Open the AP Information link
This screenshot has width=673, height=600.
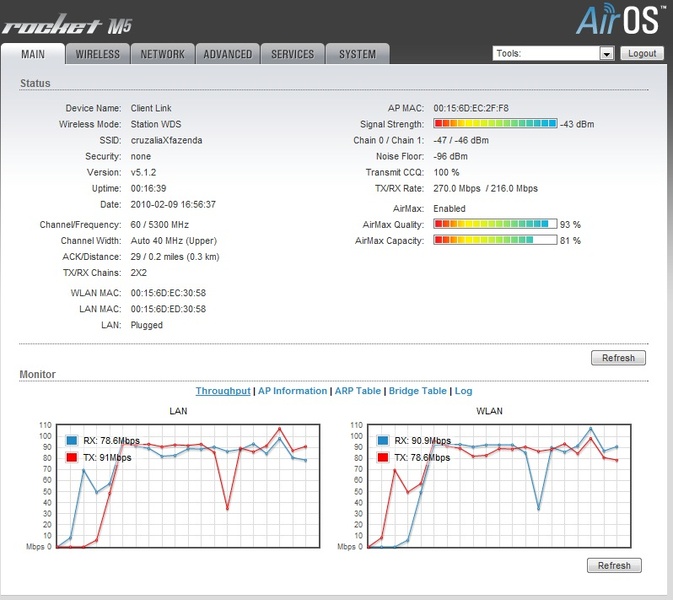[292, 391]
